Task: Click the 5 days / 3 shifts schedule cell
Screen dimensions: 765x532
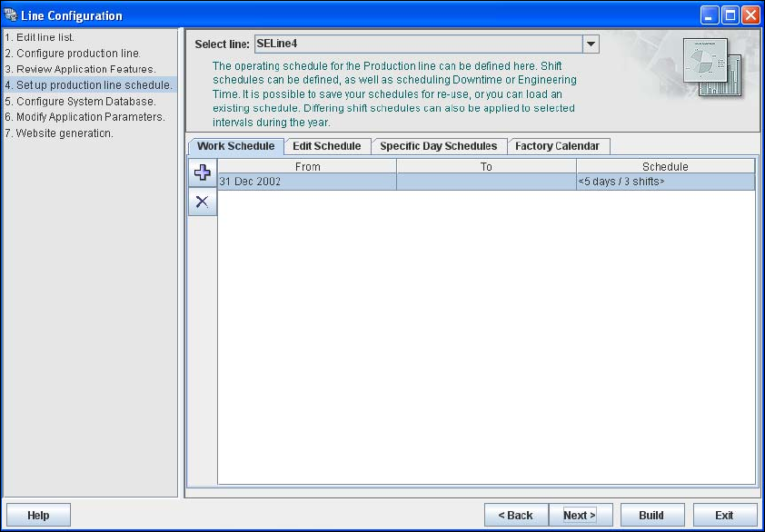Action: [665, 182]
